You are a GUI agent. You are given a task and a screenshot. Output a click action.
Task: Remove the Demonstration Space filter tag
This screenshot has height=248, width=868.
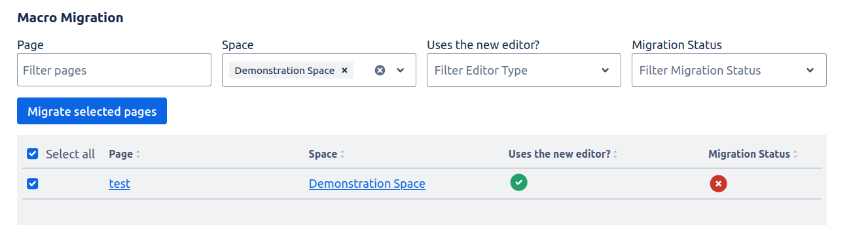point(344,70)
